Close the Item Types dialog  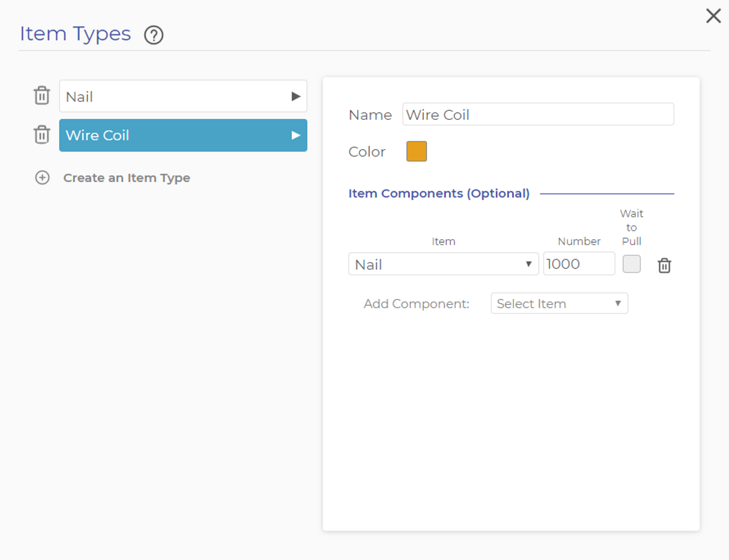coord(713,16)
